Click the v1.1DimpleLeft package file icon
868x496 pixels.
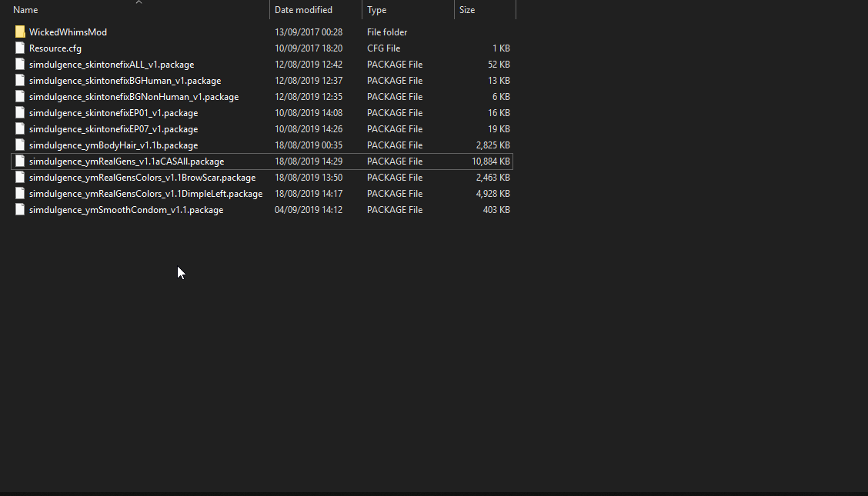pyautogui.click(x=20, y=193)
